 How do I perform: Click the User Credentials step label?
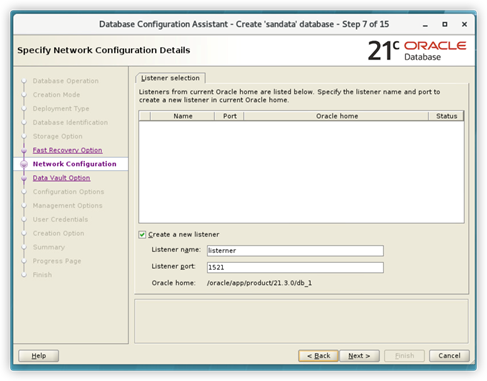(60, 219)
